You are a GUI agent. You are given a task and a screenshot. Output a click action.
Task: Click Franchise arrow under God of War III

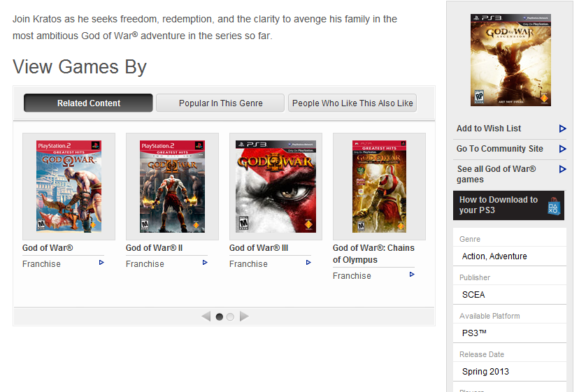pyautogui.click(x=308, y=263)
